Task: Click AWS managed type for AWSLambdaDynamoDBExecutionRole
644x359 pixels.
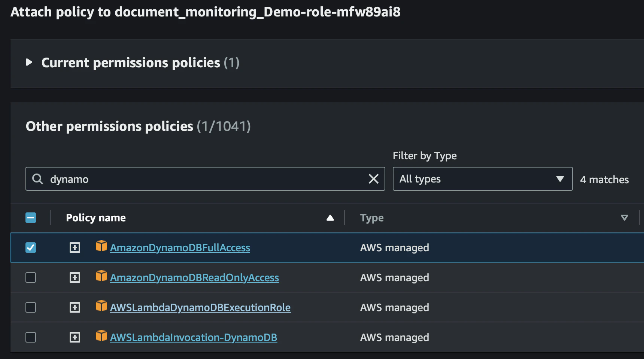Action: 395,307
